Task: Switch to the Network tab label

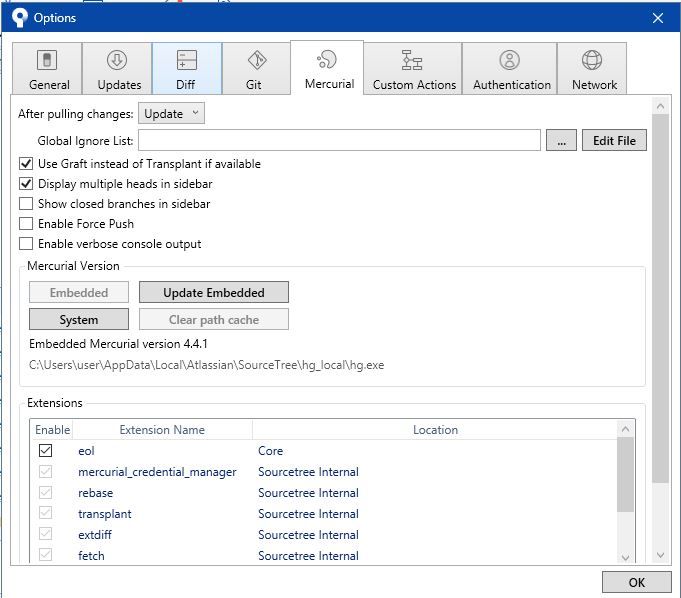Action: (x=594, y=85)
